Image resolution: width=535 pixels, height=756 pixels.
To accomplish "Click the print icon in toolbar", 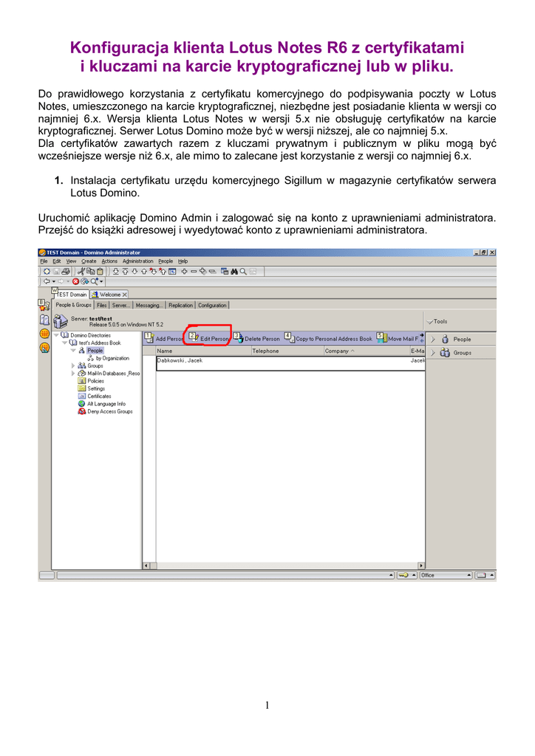I will coord(66,271).
